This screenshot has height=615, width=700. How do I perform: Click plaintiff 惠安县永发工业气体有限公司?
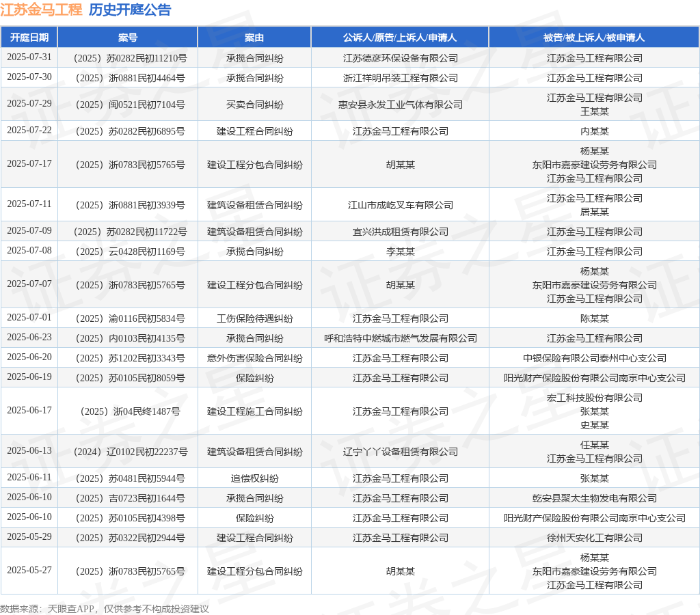click(x=401, y=105)
